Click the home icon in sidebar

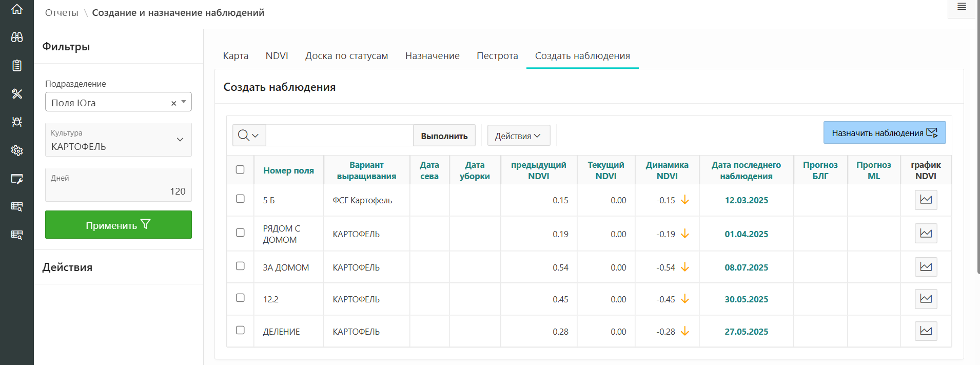17,9
